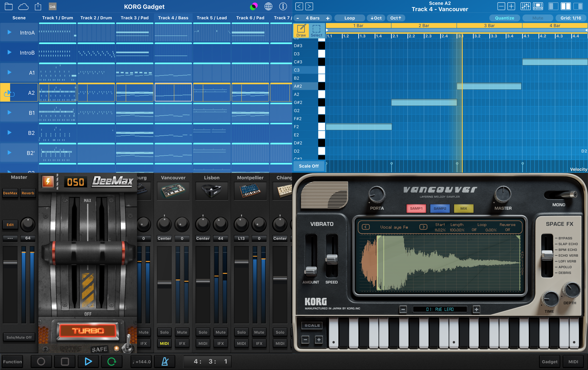The image size is (588, 370).
Task: Open the globe web icon
Action: (268, 7)
